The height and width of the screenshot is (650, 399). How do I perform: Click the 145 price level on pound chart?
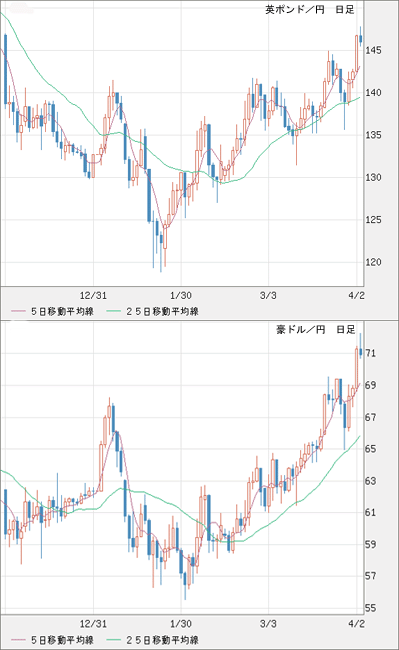pos(373,51)
